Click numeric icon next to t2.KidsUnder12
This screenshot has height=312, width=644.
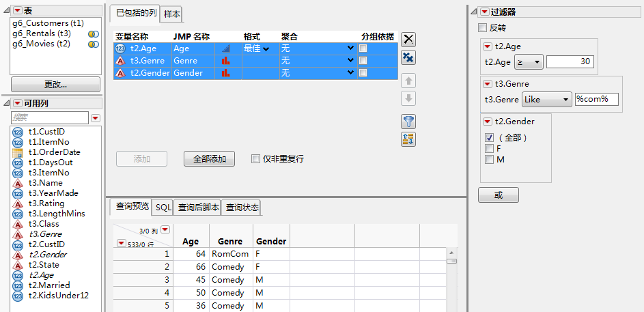tap(18, 296)
